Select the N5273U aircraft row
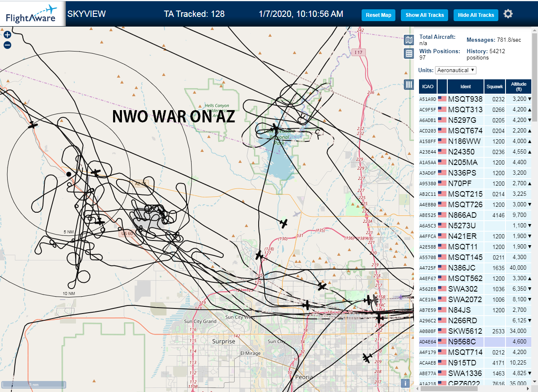Image resolution: width=538 pixels, height=392 pixels. pyautogui.click(x=476, y=226)
